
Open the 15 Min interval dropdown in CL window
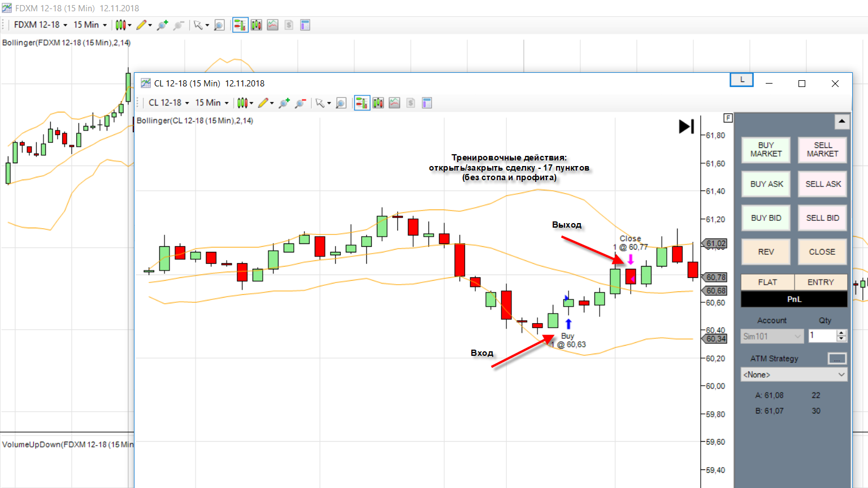(212, 103)
